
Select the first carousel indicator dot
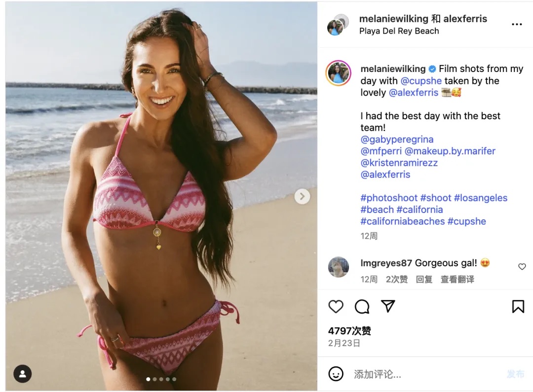pyautogui.click(x=148, y=379)
